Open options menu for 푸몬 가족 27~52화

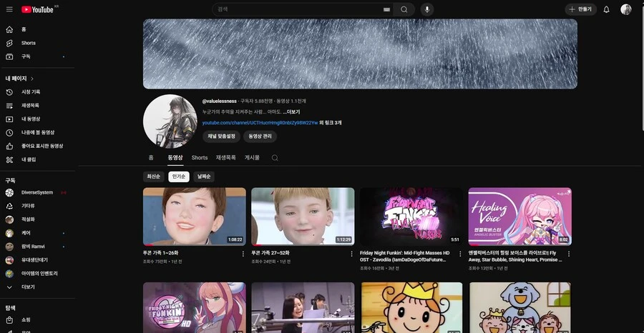351,254
